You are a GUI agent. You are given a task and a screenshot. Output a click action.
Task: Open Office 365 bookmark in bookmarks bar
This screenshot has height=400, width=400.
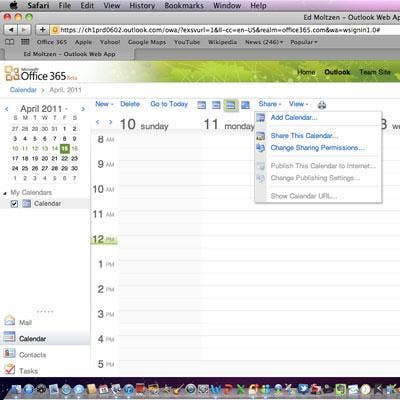(x=52, y=42)
